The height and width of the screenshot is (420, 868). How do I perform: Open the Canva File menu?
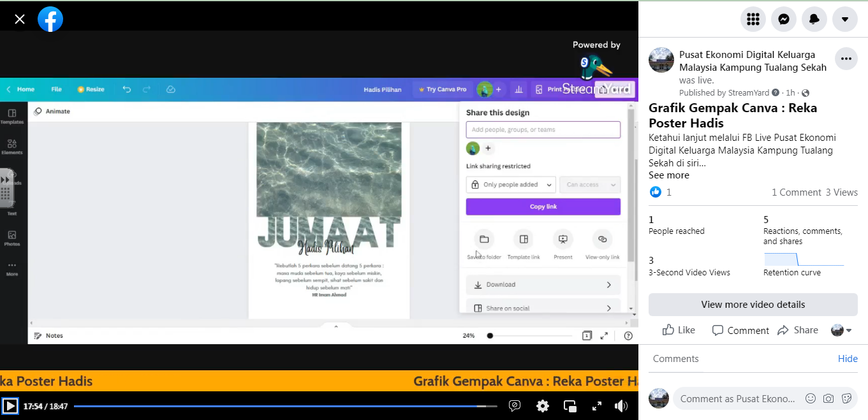pyautogui.click(x=56, y=89)
